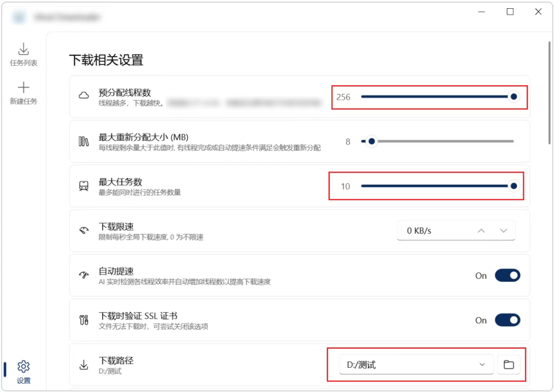The width and height of the screenshot is (554, 392).
Task: Click the blurred app logo in title bar
Action: coord(19,16)
